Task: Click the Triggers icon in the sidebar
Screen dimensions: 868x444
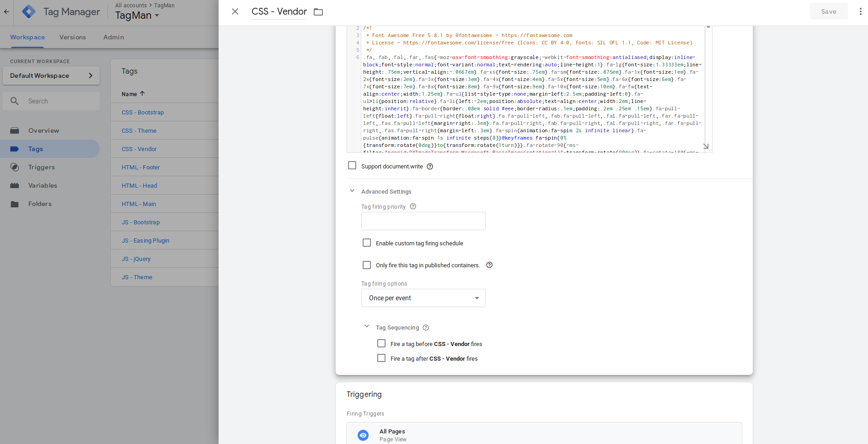Action: point(15,167)
